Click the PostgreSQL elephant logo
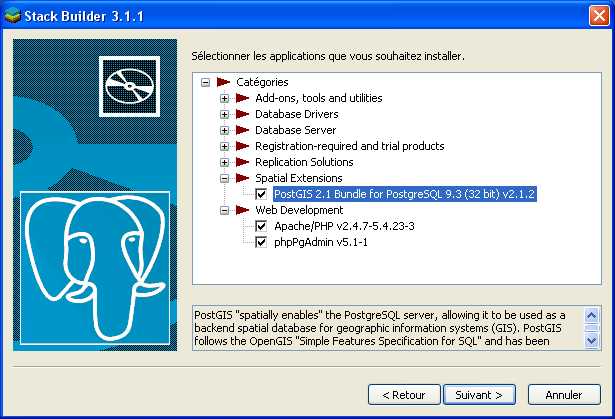615x419 pixels. point(95,268)
